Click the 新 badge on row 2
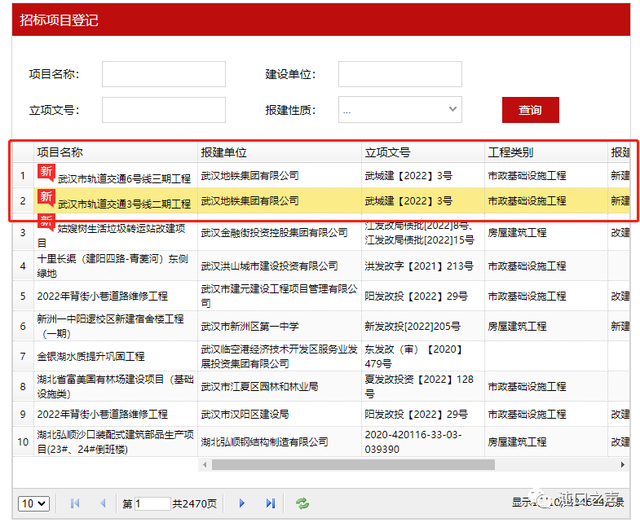The image size is (640, 527). click(46, 197)
